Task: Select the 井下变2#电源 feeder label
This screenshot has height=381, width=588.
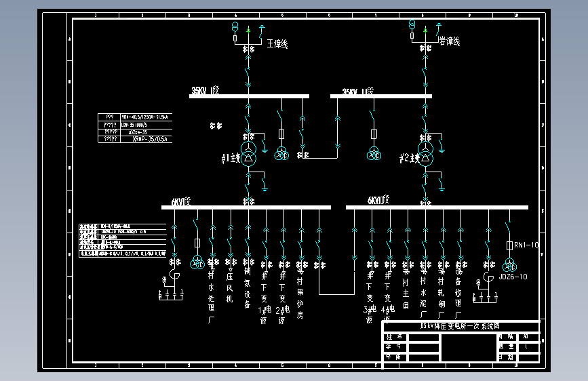Action: (282, 298)
